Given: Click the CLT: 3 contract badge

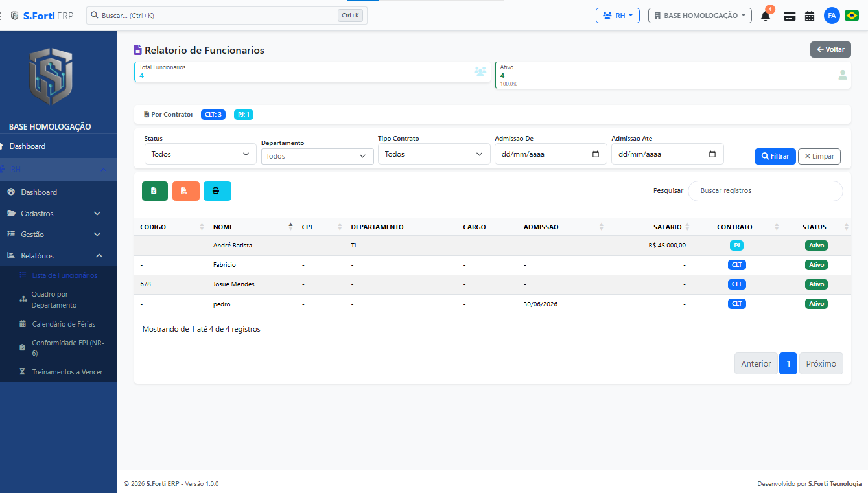Looking at the screenshot, I should pyautogui.click(x=213, y=115).
